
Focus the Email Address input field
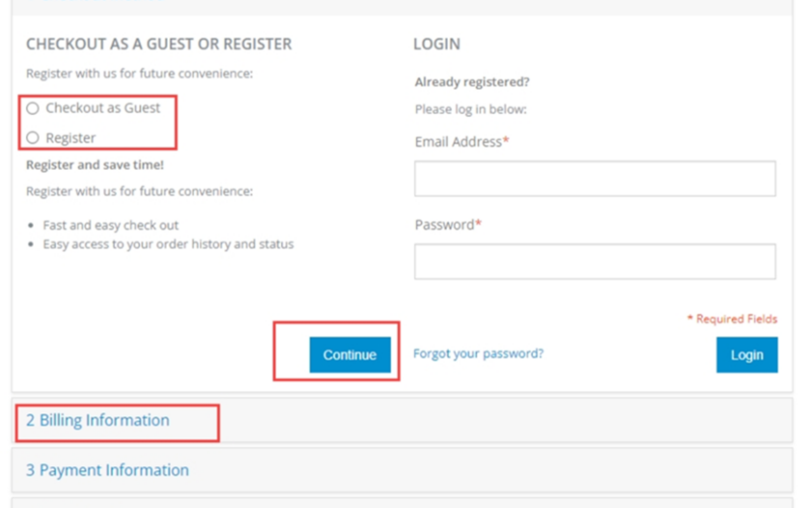coord(594,179)
